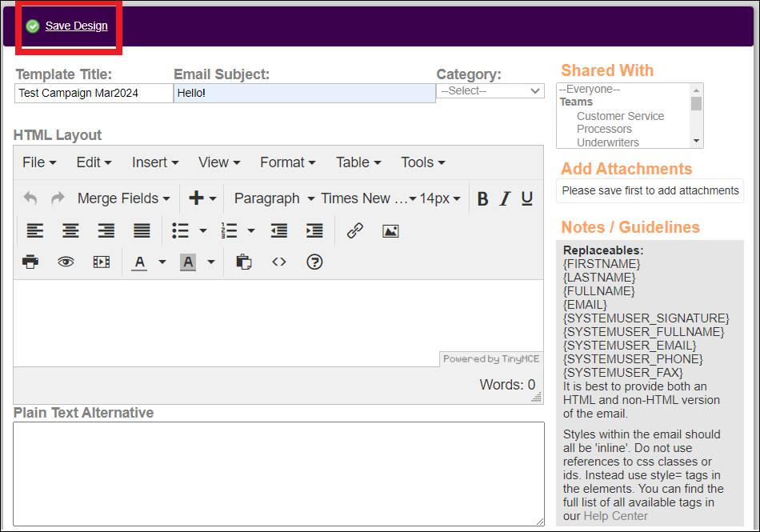Apply the text color A button
The width and height of the screenshot is (760, 532).
point(139,262)
